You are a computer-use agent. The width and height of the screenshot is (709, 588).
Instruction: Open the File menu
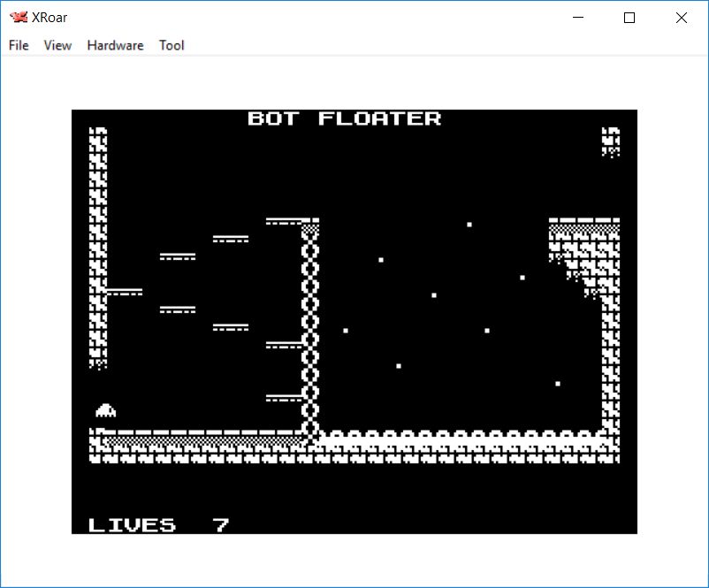tap(19, 45)
